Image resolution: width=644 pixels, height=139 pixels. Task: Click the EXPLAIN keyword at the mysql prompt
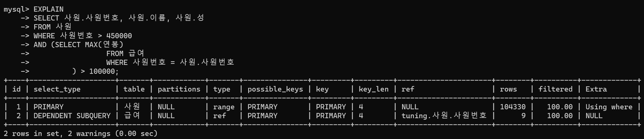pos(48,9)
